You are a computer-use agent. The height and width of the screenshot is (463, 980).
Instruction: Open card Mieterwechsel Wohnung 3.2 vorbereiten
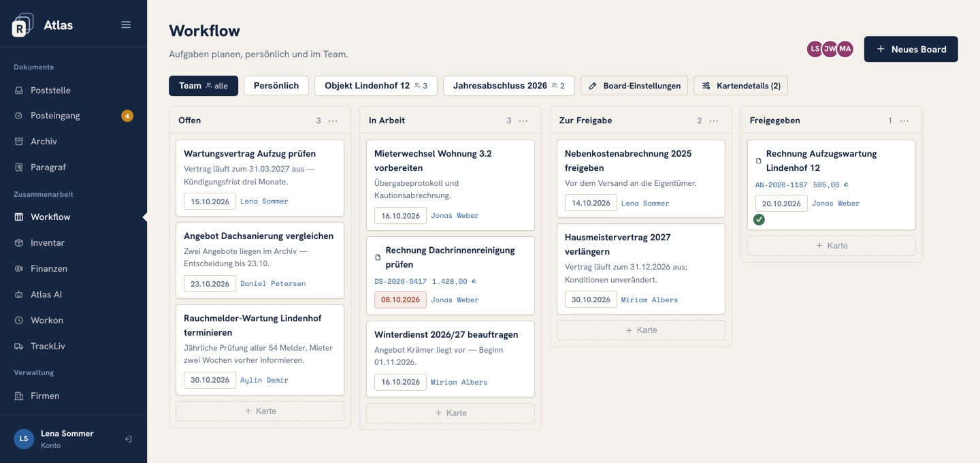point(451,185)
